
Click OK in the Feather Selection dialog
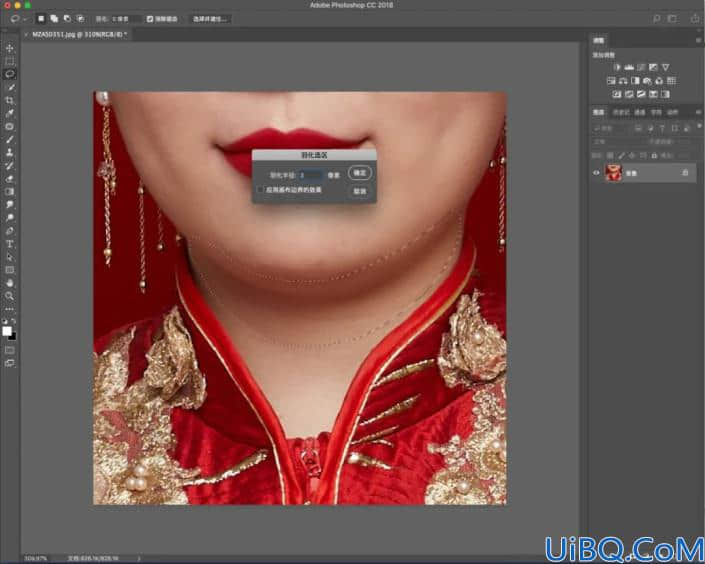pyautogui.click(x=360, y=173)
